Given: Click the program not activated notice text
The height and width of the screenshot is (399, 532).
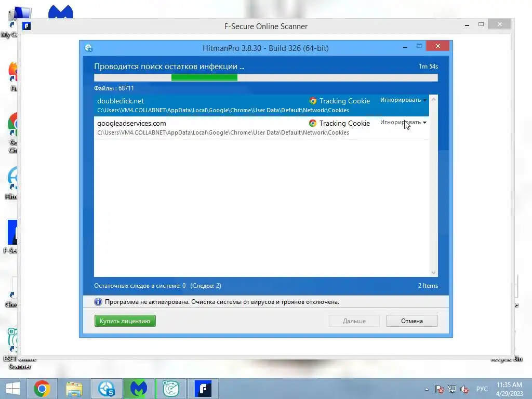Looking at the screenshot, I should [x=222, y=302].
